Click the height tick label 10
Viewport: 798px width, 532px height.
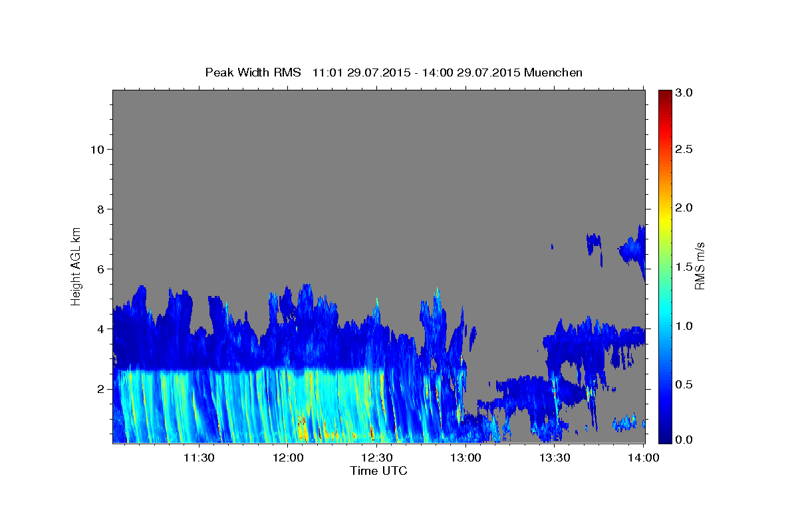point(96,149)
